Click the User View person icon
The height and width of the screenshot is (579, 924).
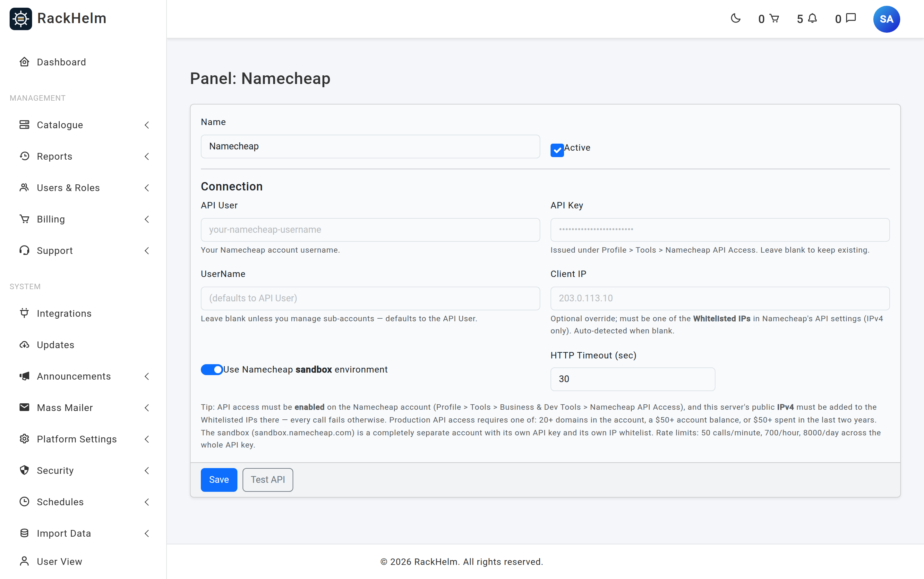tap(24, 561)
